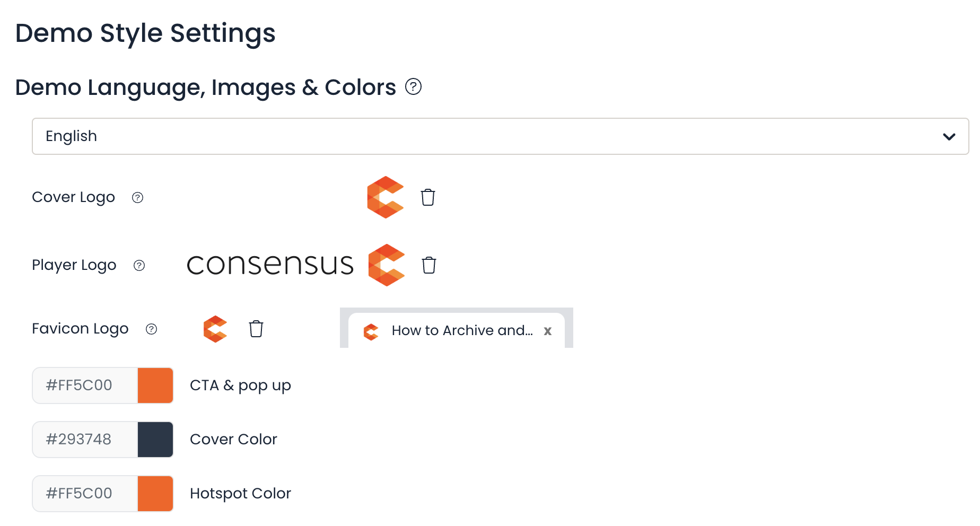Image resolution: width=980 pixels, height=526 pixels.
Task: Edit the Cover Color #293748 field
Action: 85,440
